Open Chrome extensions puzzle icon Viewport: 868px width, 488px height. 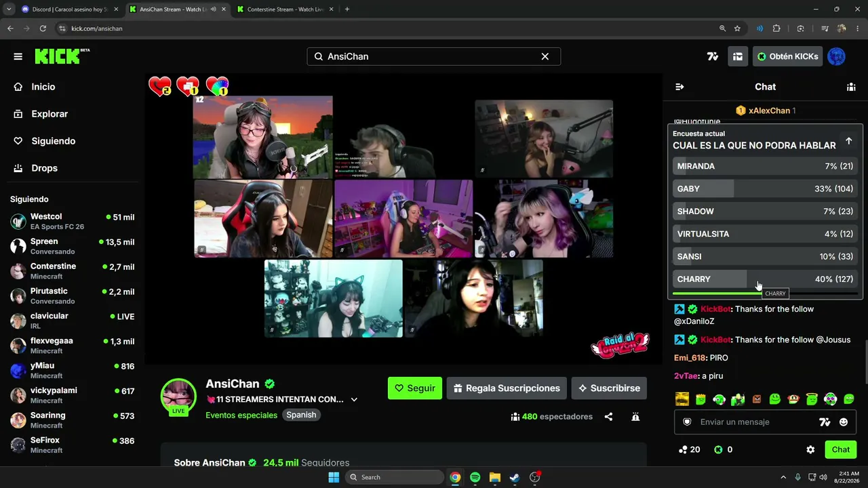776,28
